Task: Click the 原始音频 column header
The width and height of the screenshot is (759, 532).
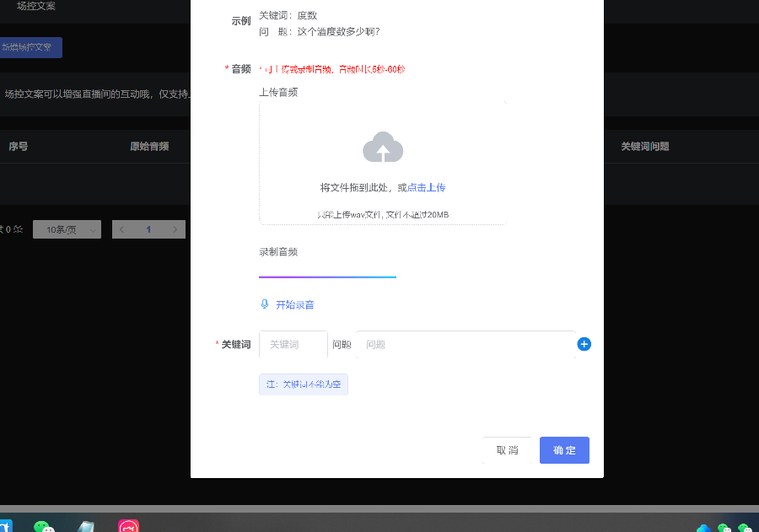Action: [x=149, y=146]
